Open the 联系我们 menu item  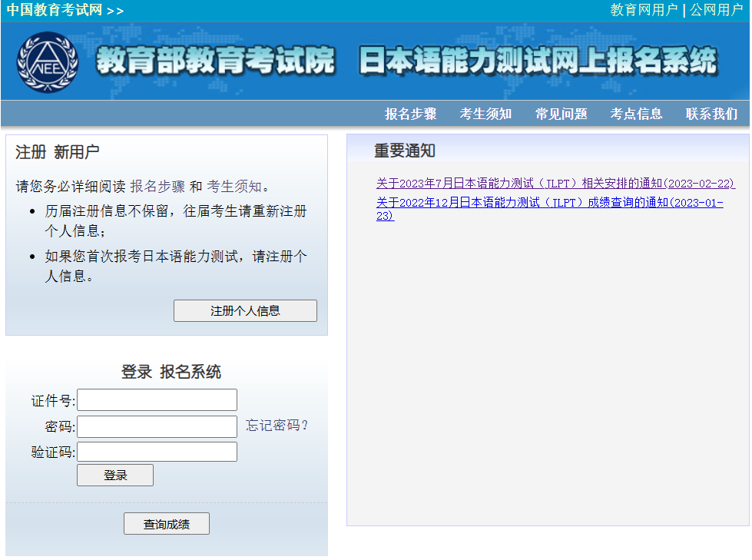click(x=712, y=114)
